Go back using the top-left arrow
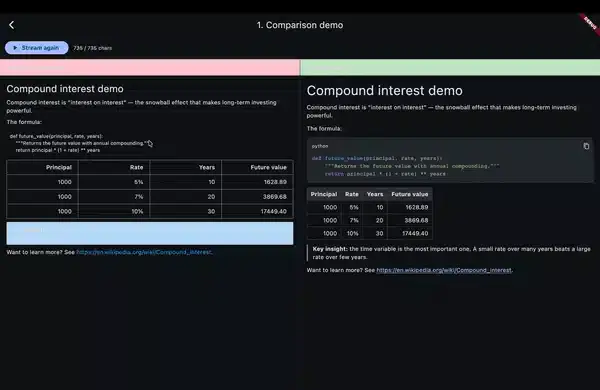600x390 pixels. [x=11, y=25]
